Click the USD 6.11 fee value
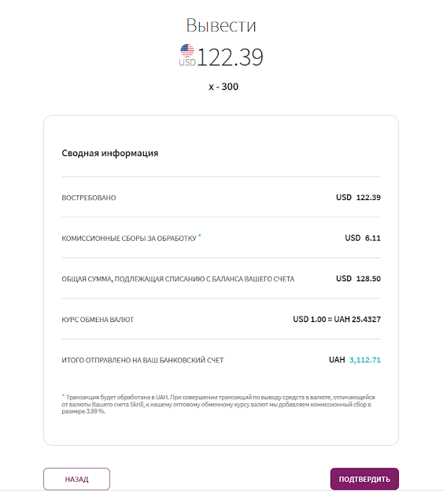This screenshot has width=443, height=504. 363,238
